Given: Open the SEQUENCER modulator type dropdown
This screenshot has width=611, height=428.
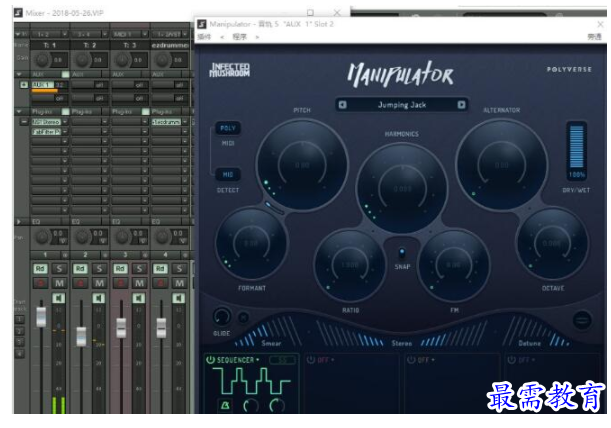Looking at the screenshot, I should [238, 360].
